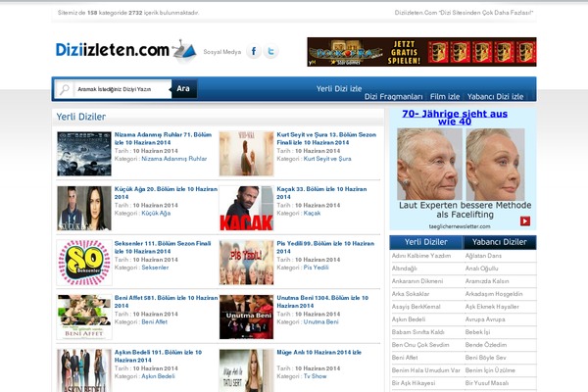Click the Kaçak poster thumbnail
The image size is (588, 392).
246,208
